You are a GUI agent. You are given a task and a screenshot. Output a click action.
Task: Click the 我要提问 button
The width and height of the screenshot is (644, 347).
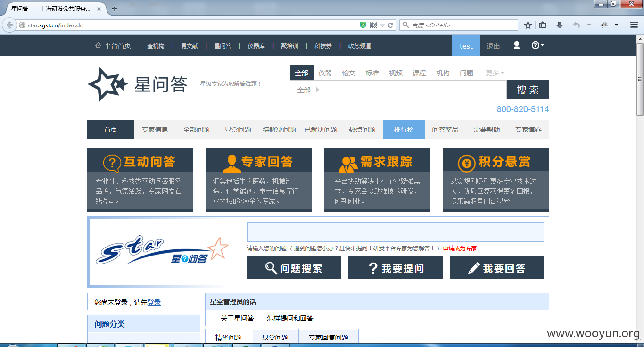point(396,268)
